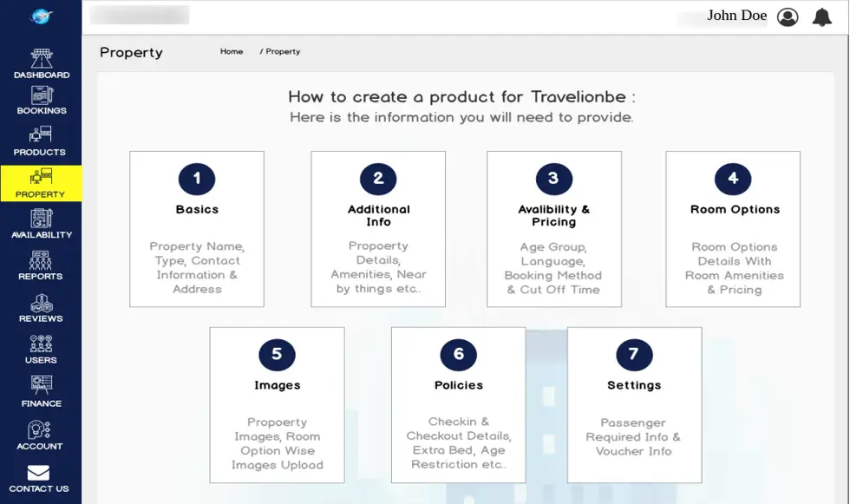Open the Avalibility & Pricing card title
The image size is (850, 504).
[x=554, y=216]
